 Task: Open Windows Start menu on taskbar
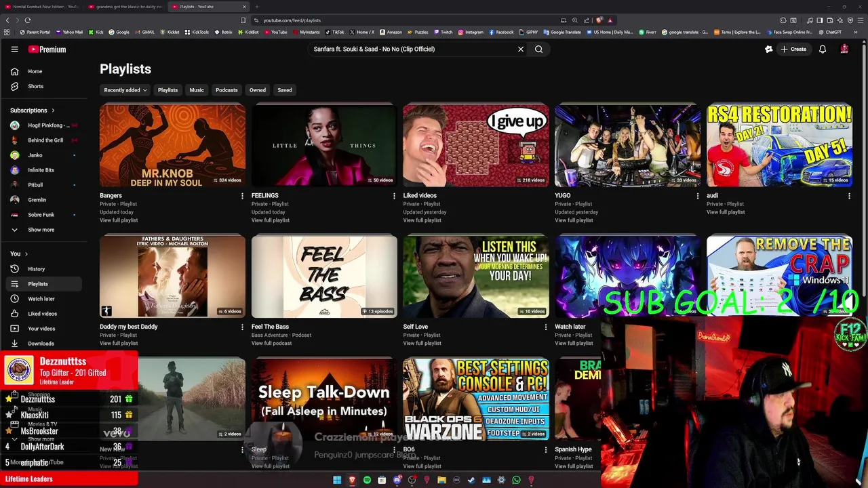point(337,480)
